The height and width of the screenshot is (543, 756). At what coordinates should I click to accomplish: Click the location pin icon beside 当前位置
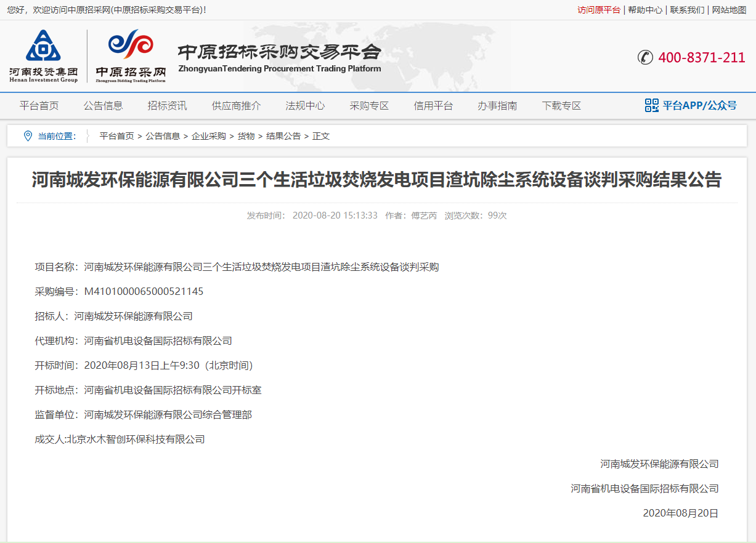click(28, 136)
